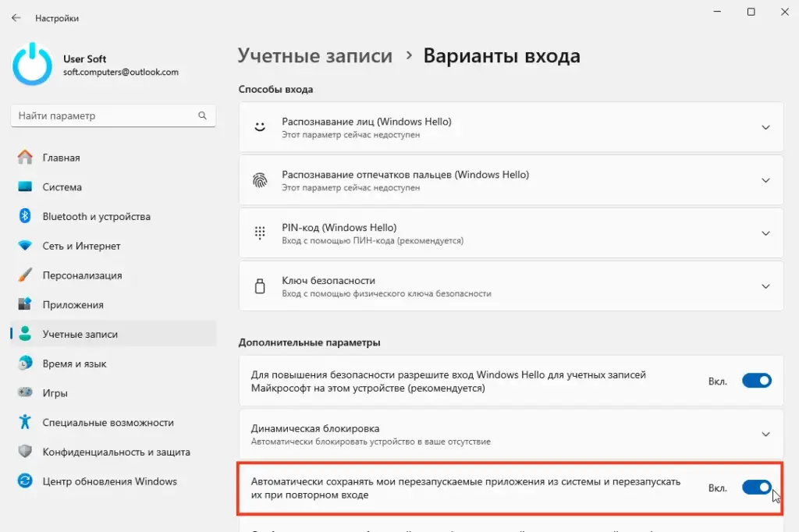Click the search magnifier icon
This screenshot has width=799, height=532.
203,115
